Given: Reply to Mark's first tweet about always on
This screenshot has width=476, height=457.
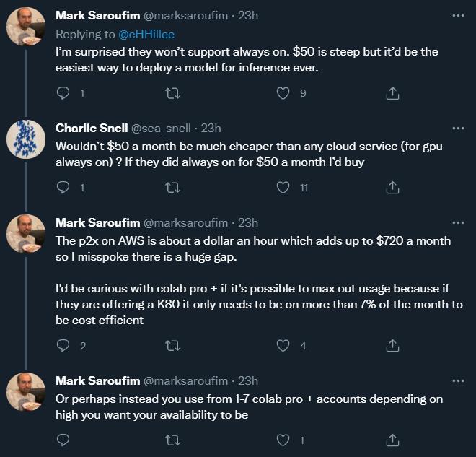Looking at the screenshot, I should [x=63, y=93].
